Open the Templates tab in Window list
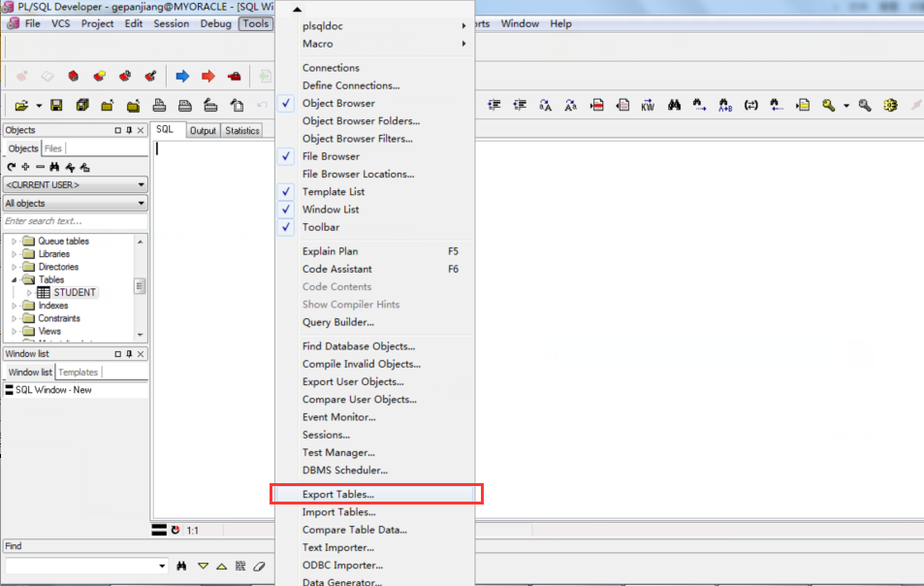Screen dimensions: 924x586 pyautogui.click(x=79, y=373)
